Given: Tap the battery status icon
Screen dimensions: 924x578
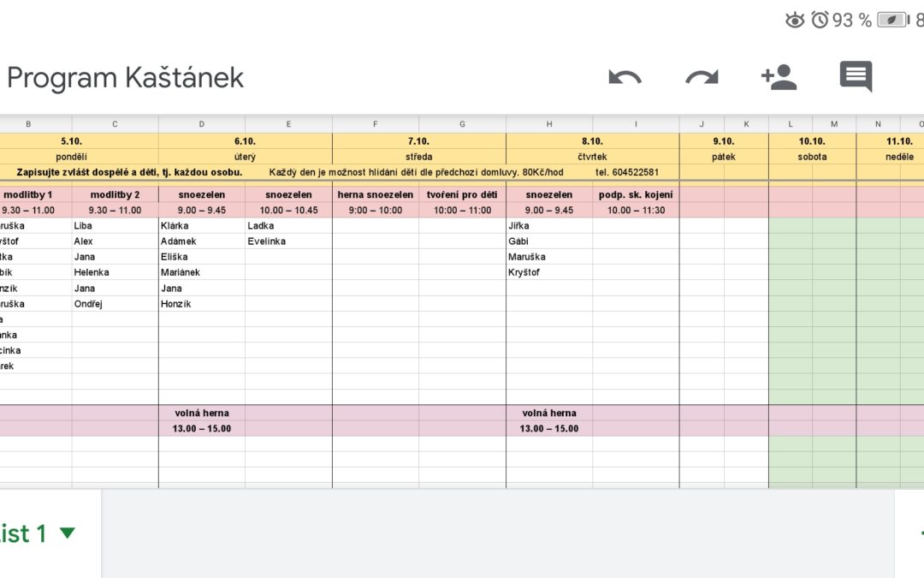Looking at the screenshot, I should (x=893, y=20).
